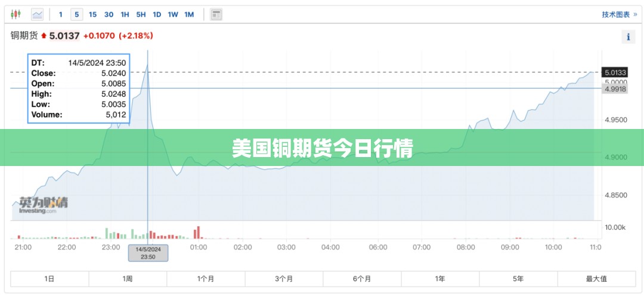This screenshot has width=644, height=295.
Task: Click the 21:00 time axis label
Action: pos(23,247)
